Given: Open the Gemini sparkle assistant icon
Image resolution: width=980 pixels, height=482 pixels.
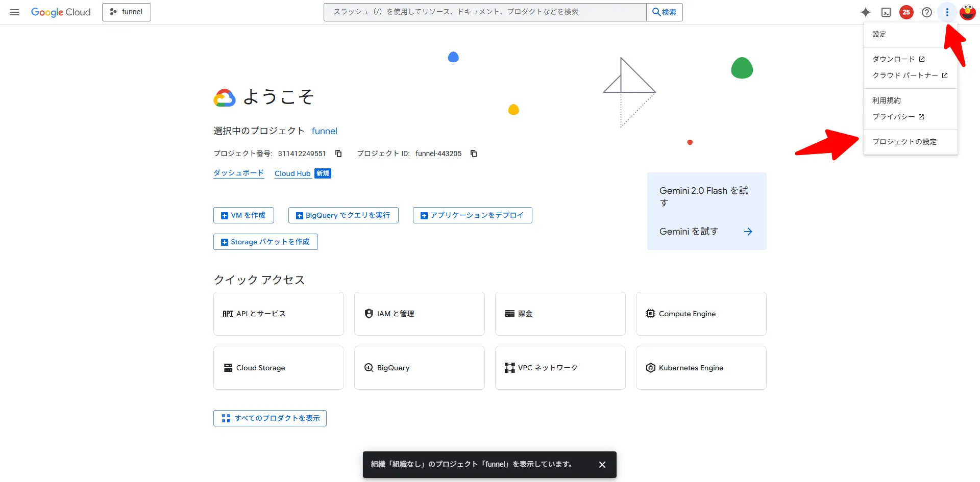Looking at the screenshot, I should [866, 12].
